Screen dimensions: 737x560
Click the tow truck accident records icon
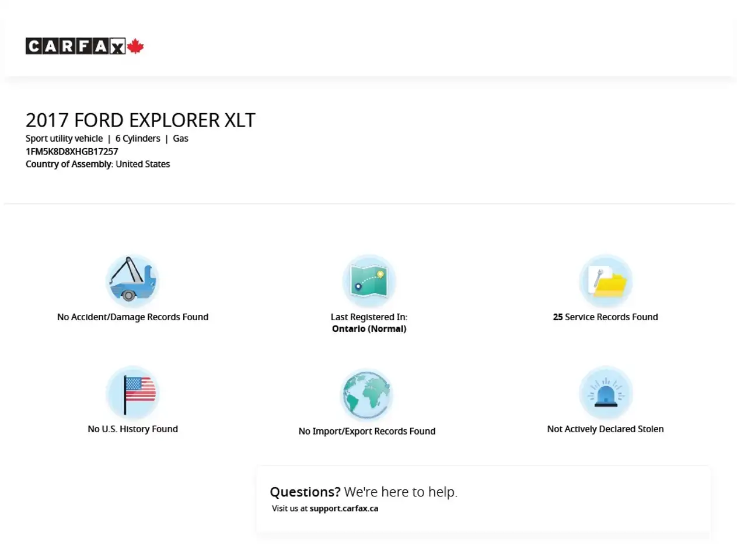coord(132,281)
